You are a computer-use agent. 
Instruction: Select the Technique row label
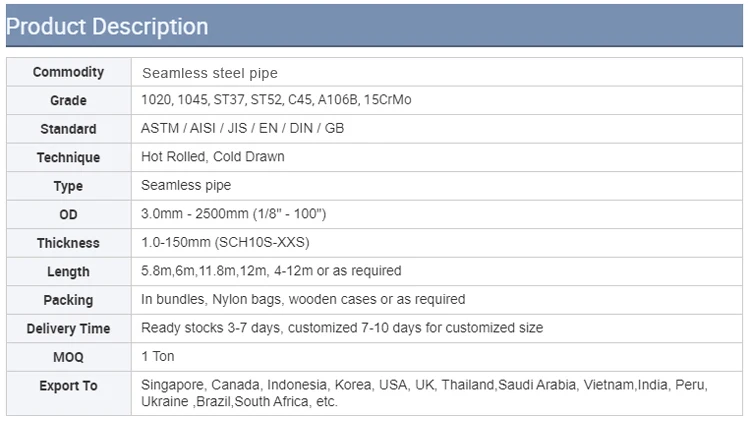click(x=68, y=158)
